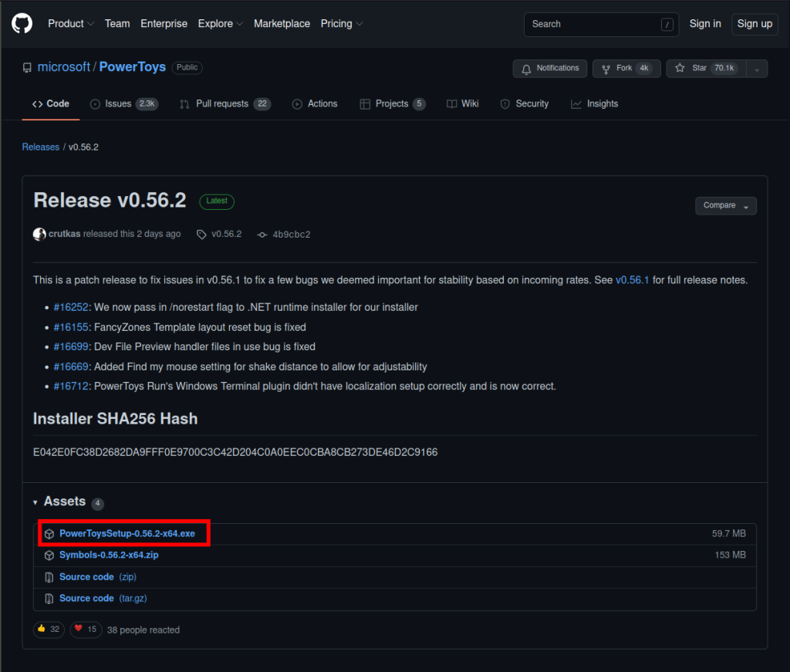
Task: Switch to the Issues tab
Action: pyautogui.click(x=118, y=104)
